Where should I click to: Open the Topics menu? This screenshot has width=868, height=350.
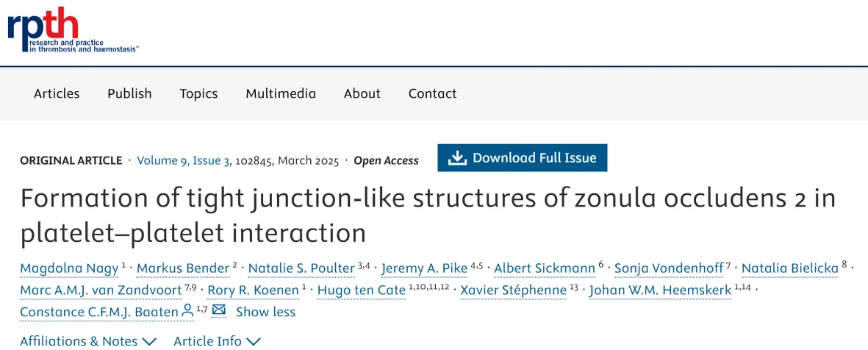[198, 93]
